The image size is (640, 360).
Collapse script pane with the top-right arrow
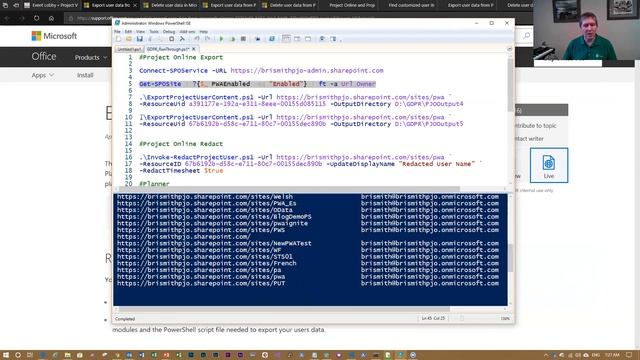coord(510,49)
